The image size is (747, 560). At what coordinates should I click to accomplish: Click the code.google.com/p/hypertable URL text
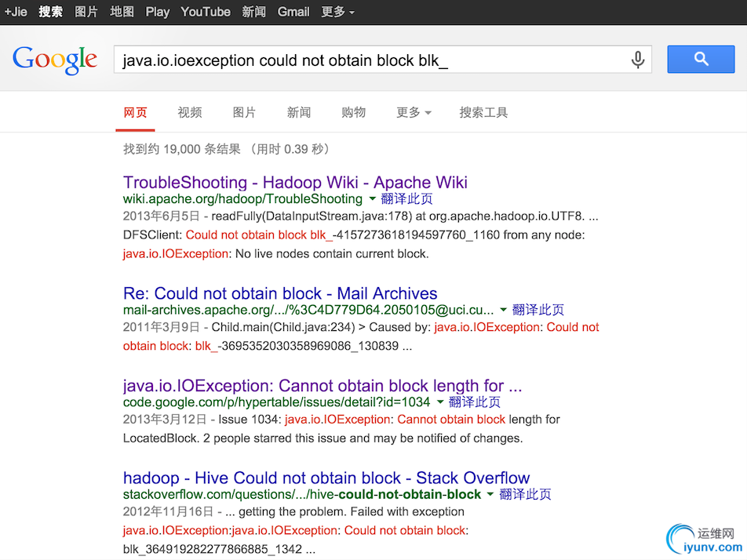(x=276, y=402)
